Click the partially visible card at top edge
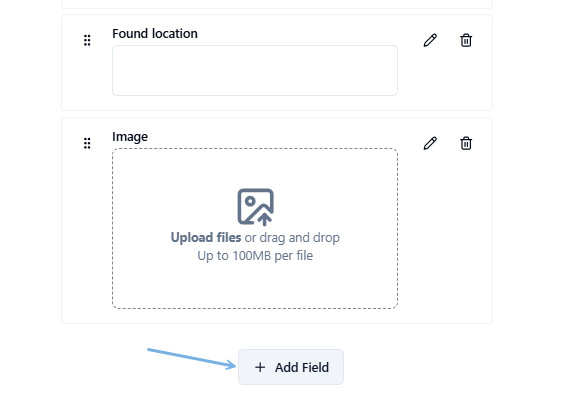The width and height of the screenshot is (566, 404). [277, 4]
